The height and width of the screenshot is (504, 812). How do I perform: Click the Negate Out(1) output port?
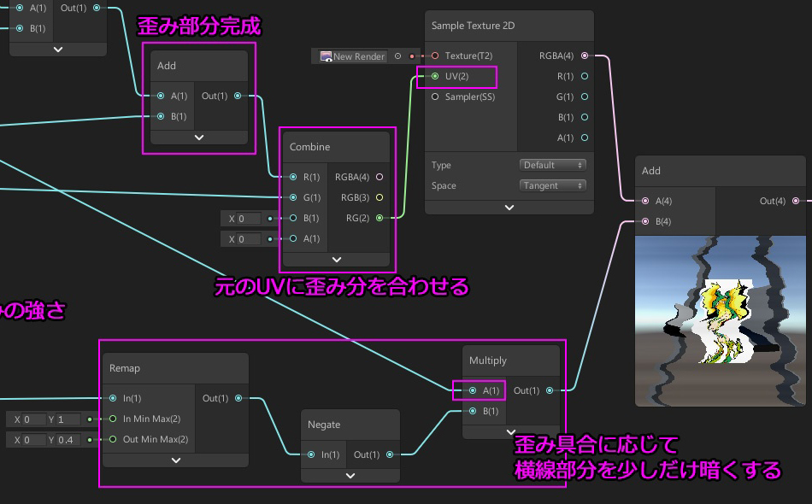click(x=390, y=454)
